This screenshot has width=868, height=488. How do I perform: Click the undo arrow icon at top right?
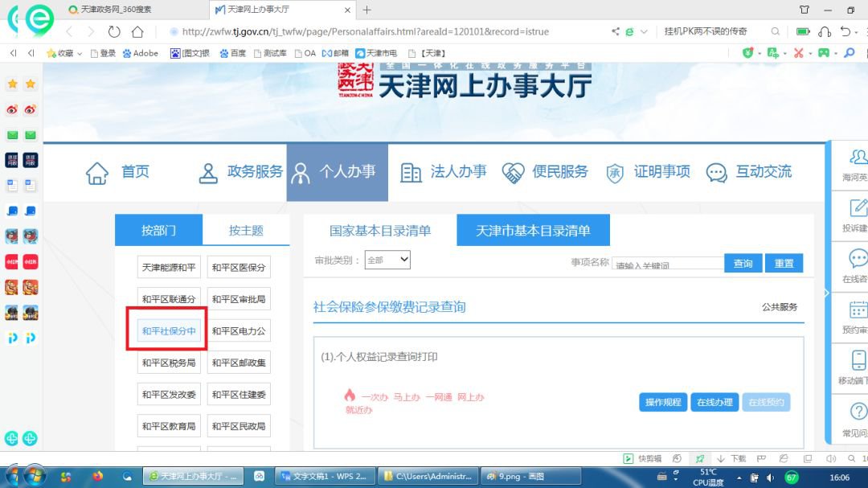click(x=845, y=31)
